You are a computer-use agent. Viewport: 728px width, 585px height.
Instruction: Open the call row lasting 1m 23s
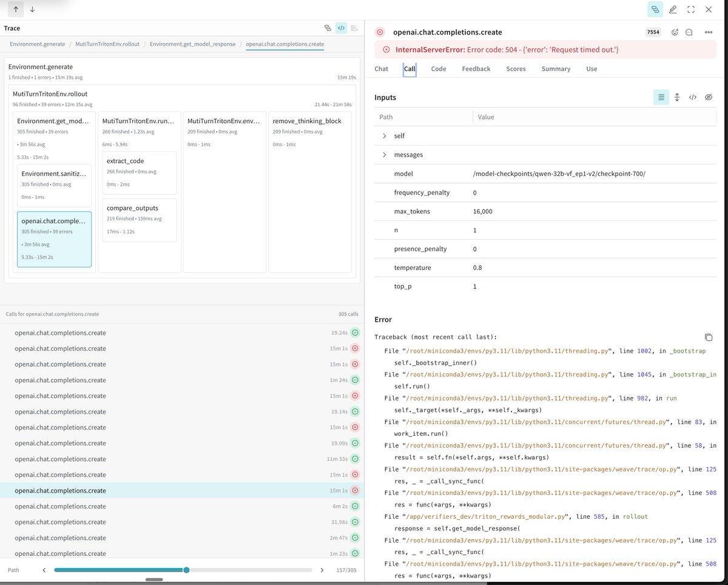[182, 553]
